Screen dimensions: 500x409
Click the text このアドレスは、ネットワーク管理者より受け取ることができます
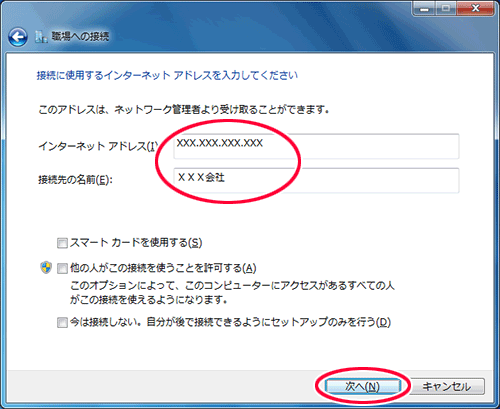(x=184, y=109)
